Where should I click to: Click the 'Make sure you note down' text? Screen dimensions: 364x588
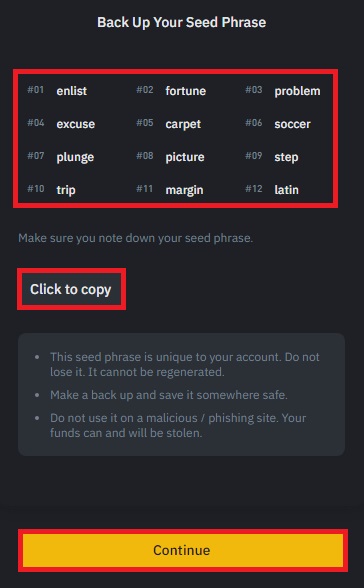136,238
